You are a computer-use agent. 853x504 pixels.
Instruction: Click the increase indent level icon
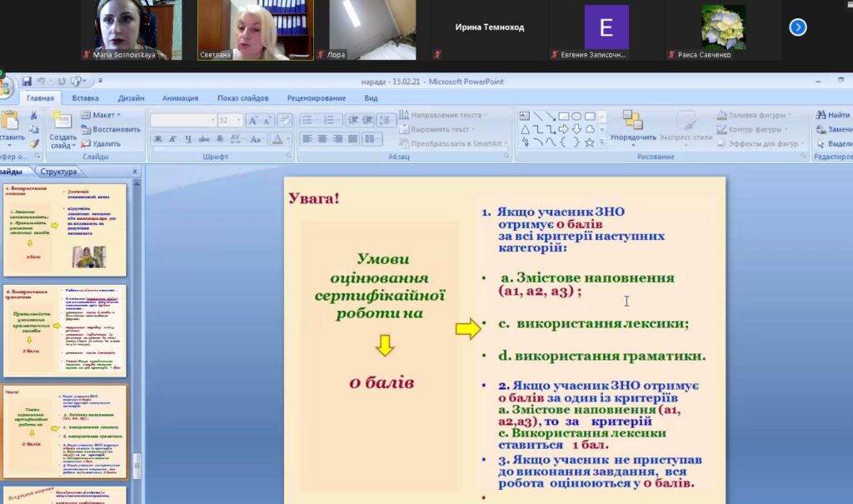tap(367, 120)
